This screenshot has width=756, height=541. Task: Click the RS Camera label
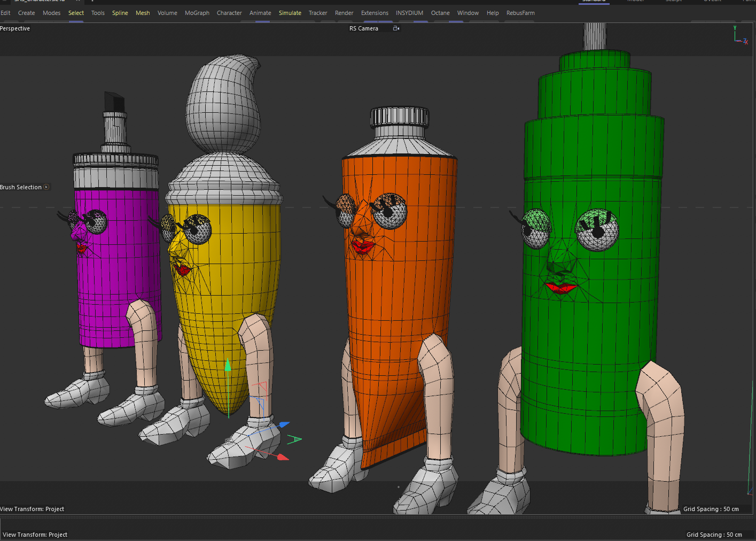click(364, 28)
